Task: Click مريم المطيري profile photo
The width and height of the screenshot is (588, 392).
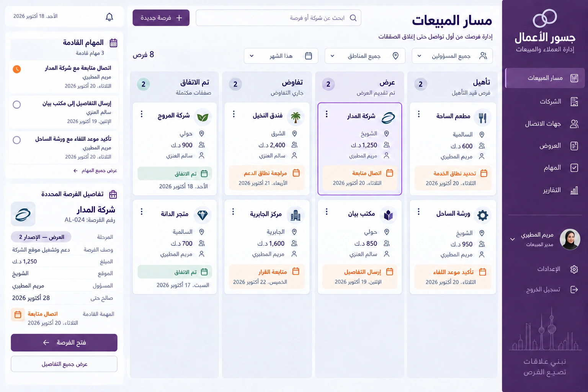Action: coord(570,239)
